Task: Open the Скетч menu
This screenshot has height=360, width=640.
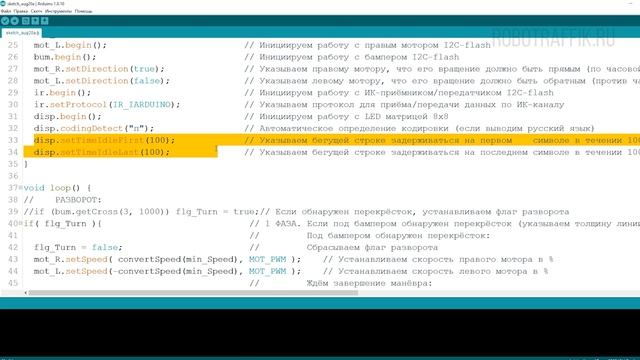Action: pyautogui.click(x=36, y=11)
